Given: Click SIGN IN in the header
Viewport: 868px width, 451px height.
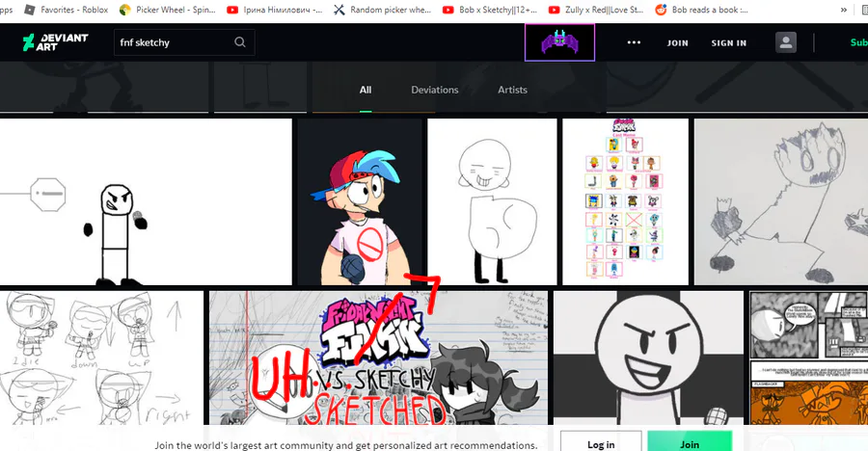Looking at the screenshot, I should (x=728, y=42).
